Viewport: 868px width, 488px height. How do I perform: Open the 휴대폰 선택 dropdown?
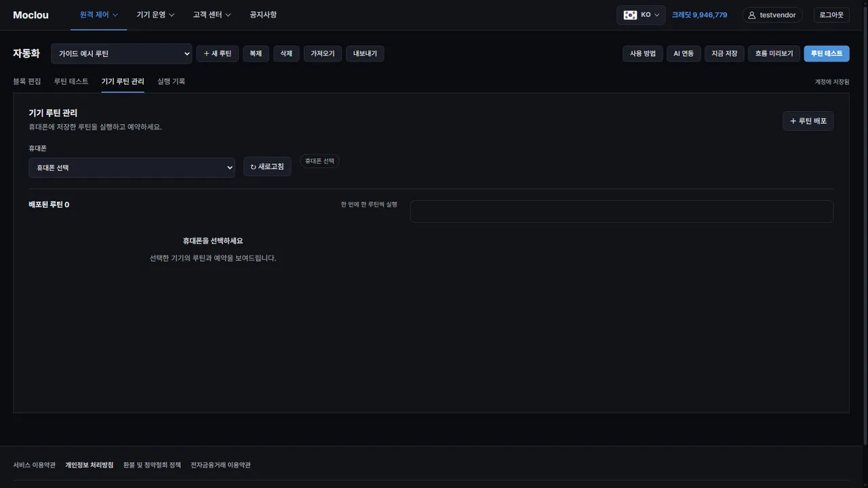132,167
